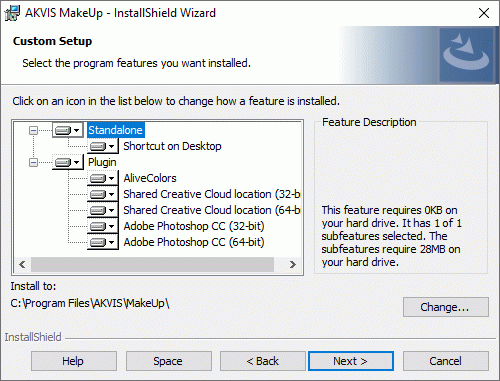Click the installer icon in title bar
The image size is (500, 381).
pyautogui.click(x=12, y=13)
